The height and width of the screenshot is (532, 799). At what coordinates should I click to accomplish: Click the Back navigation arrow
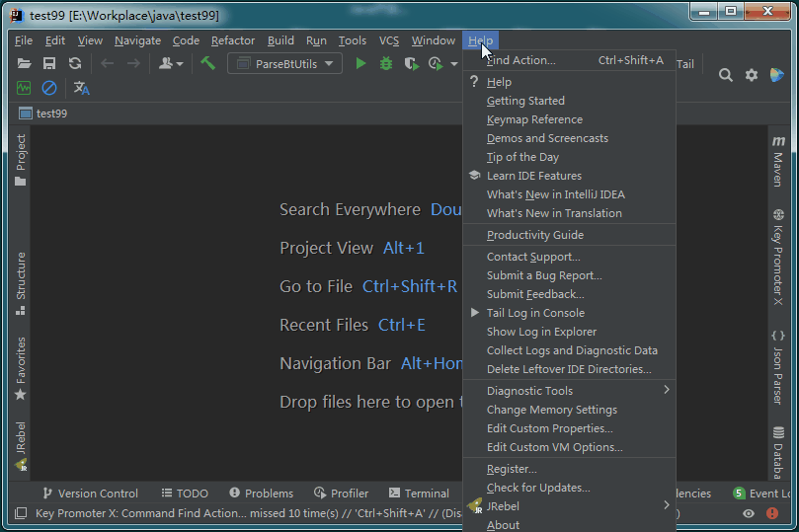[107, 63]
